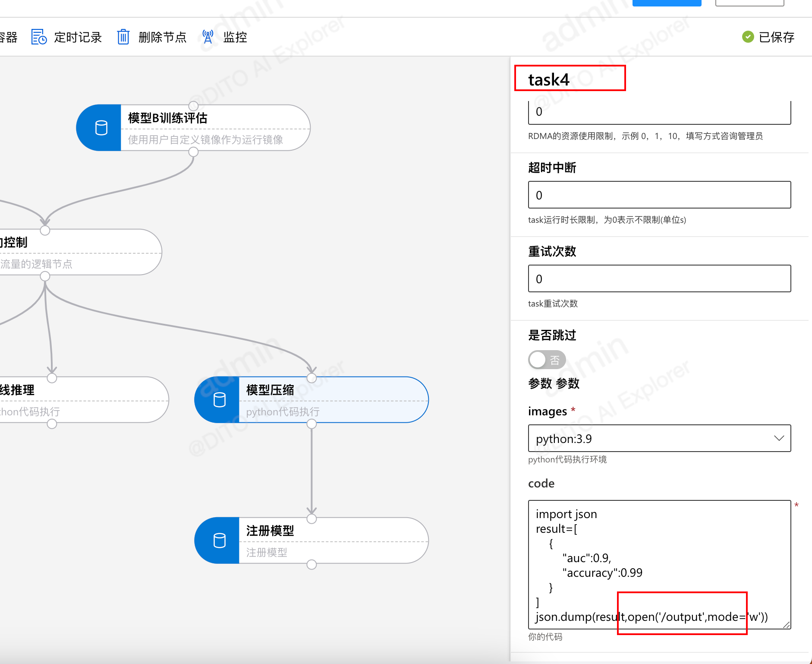The height and width of the screenshot is (664, 812).
Task: Click the 超时中断 input field
Action: (659, 195)
